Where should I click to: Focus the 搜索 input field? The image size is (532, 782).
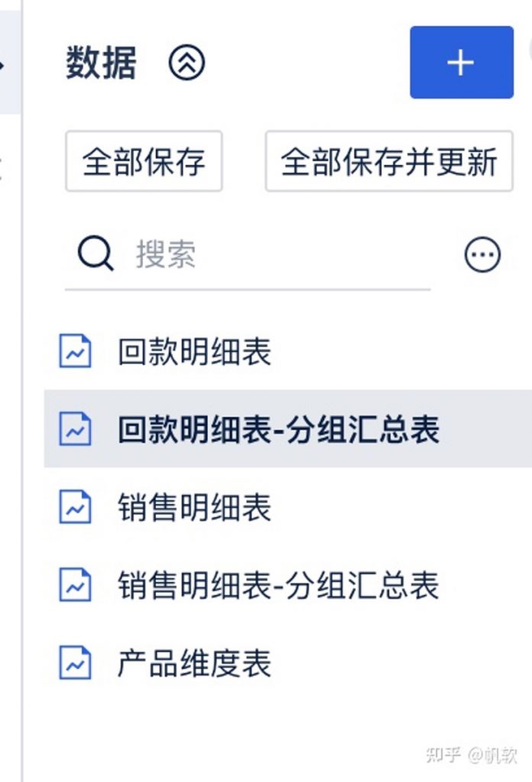pos(248,254)
